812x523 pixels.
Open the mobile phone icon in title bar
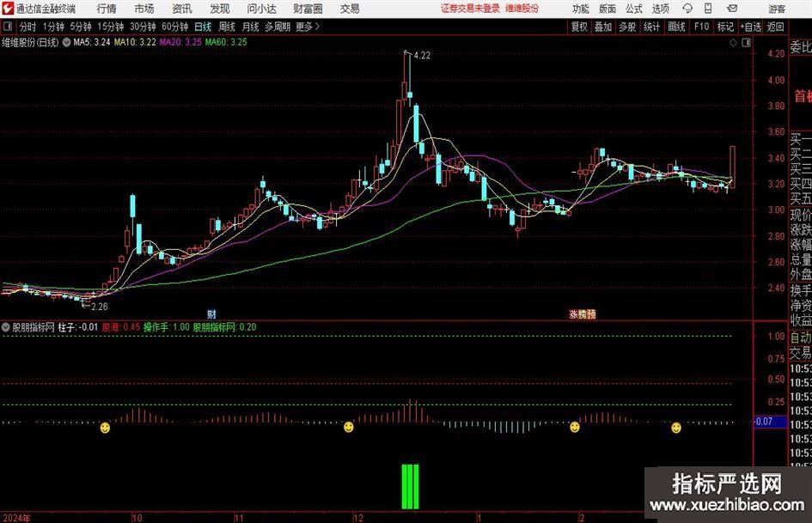point(708,9)
